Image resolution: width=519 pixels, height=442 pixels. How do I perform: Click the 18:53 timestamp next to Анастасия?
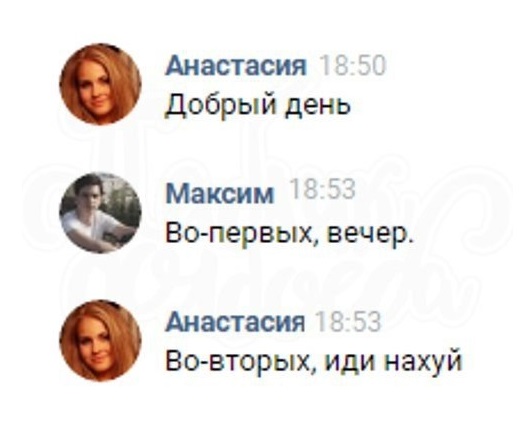348,322
